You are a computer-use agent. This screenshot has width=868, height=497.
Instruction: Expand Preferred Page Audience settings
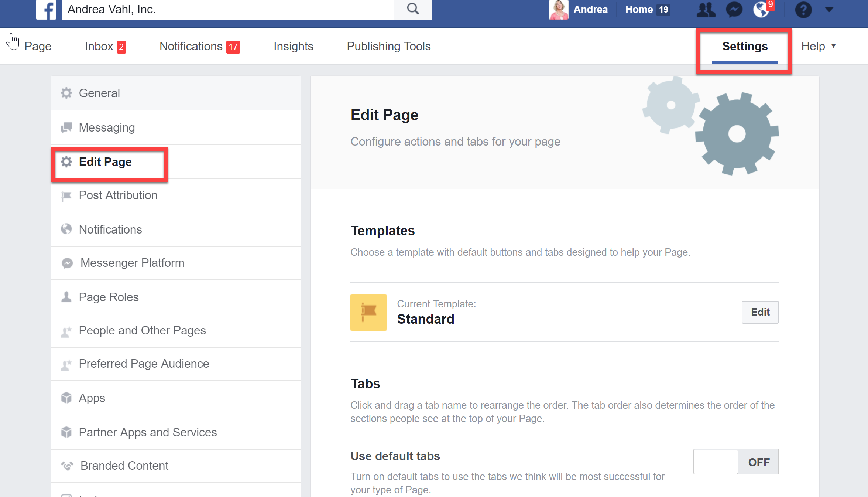[144, 363]
